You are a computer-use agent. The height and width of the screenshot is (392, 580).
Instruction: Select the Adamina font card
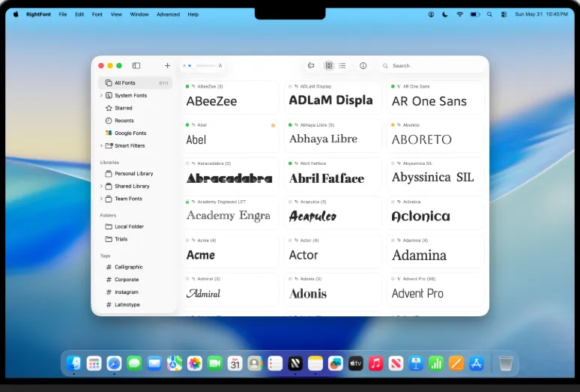(435, 252)
